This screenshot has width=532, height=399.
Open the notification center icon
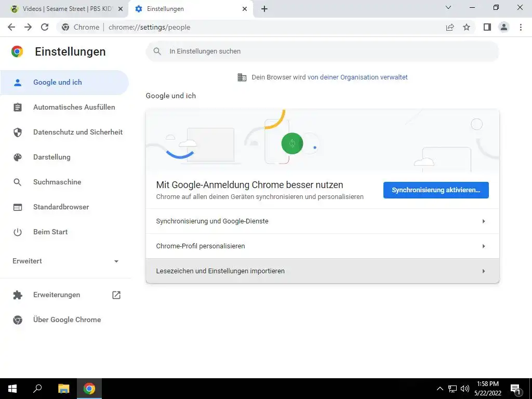point(516,389)
